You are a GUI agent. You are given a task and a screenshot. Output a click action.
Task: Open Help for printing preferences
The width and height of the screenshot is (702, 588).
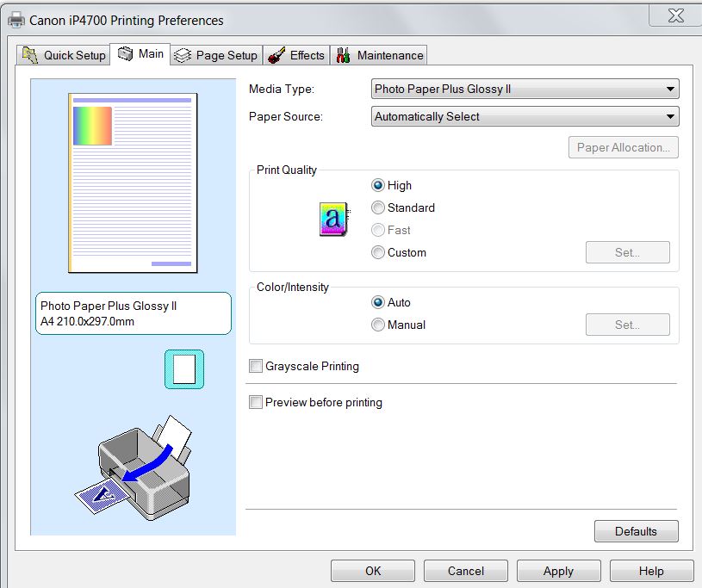pos(651,571)
